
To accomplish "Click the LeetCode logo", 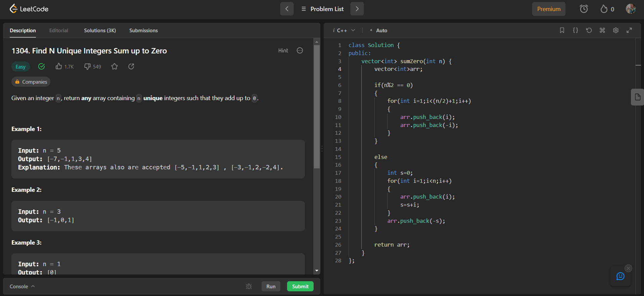I will (x=29, y=9).
